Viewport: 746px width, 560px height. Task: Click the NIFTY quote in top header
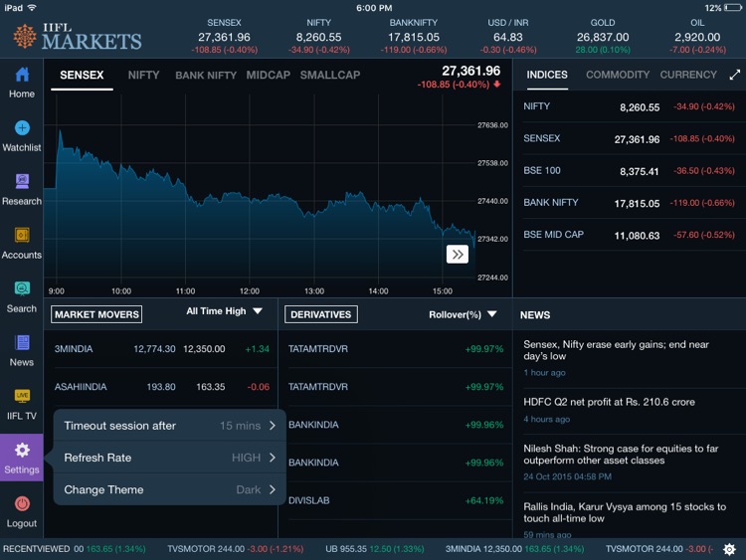click(x=318, y=36)
